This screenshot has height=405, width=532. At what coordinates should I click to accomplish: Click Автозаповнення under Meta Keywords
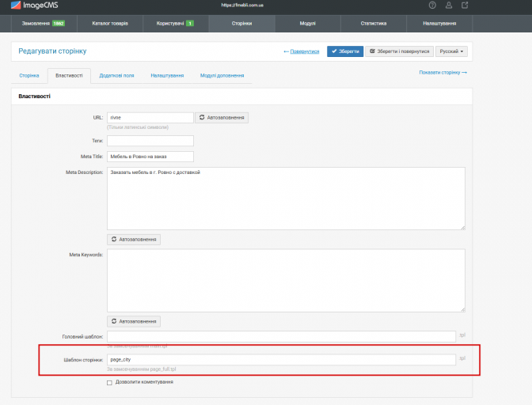(x=134, y=321)
